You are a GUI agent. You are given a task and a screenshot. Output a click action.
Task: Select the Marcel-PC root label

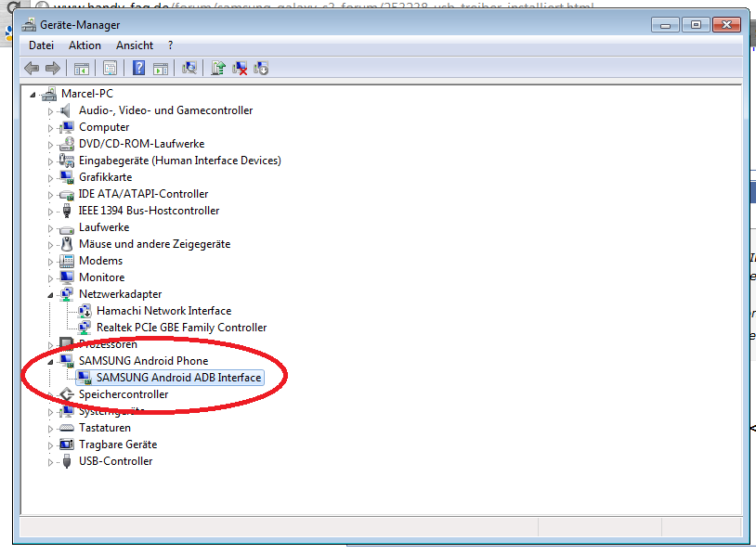pyautogui.click(x=86, y=94)
